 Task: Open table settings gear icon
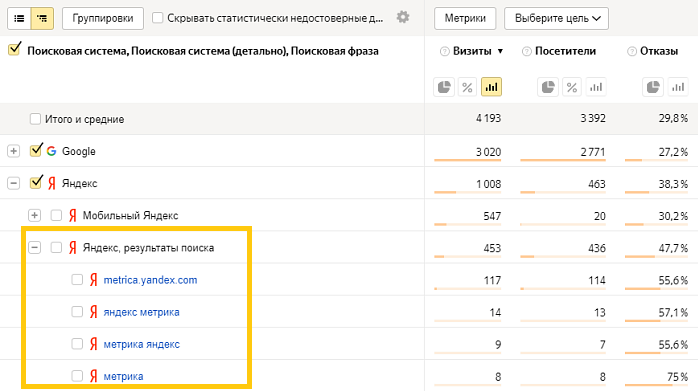click(403, 17)
